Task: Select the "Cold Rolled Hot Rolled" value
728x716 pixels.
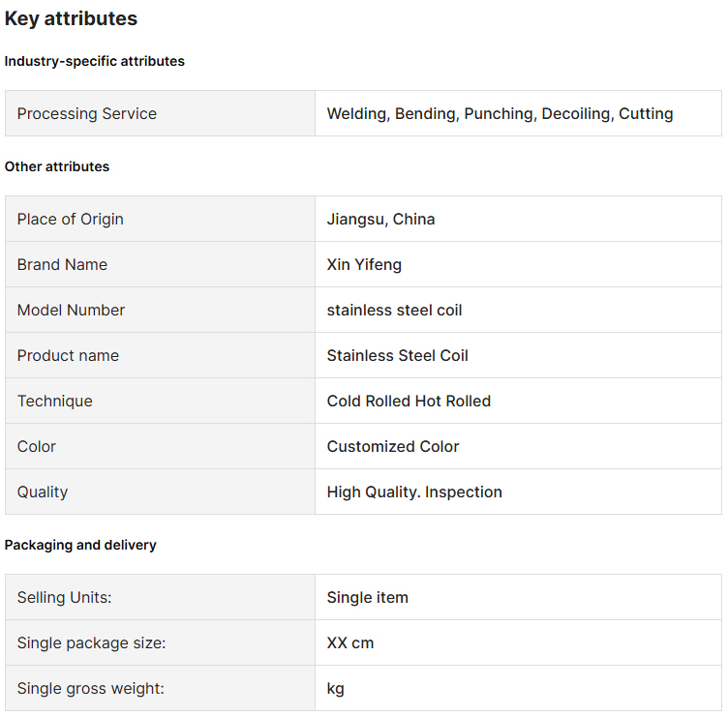Action: [x=409, y=401]
